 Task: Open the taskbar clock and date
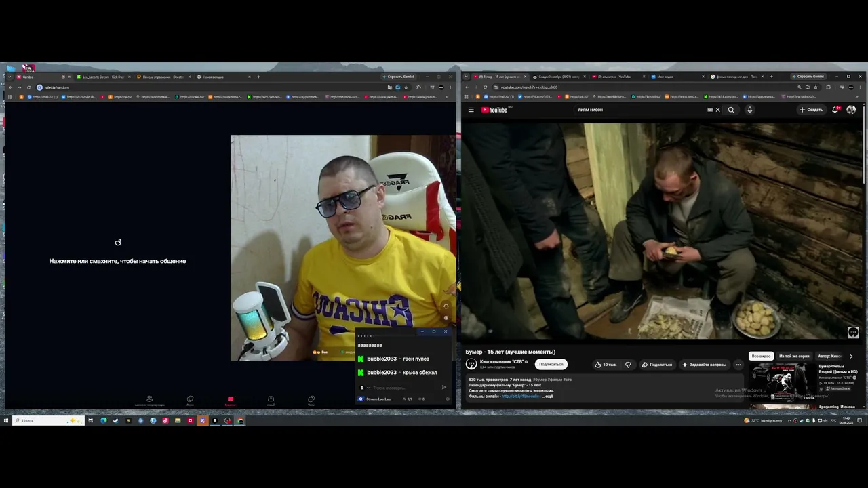pos(846,420)
